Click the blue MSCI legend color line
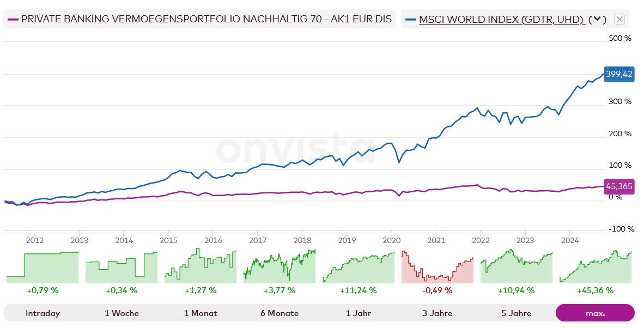Screen dimensions: 644x328 coord(411,19)
